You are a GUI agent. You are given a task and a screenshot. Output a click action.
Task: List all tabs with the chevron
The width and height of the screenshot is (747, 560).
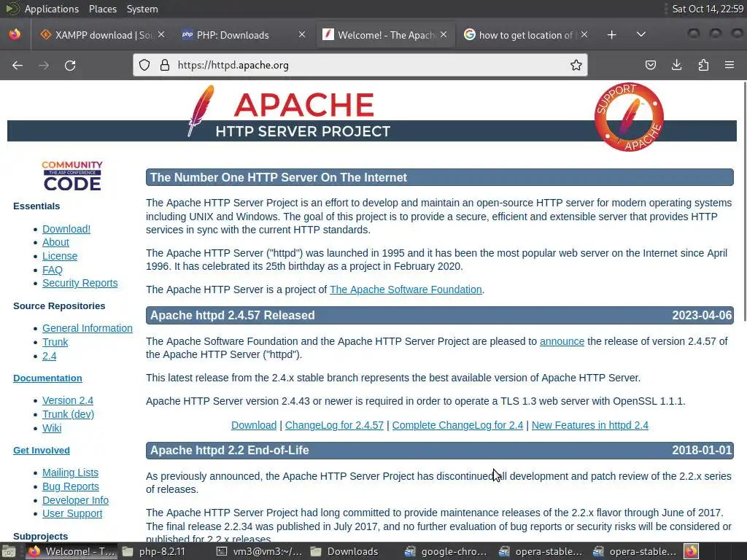point(641,35)
